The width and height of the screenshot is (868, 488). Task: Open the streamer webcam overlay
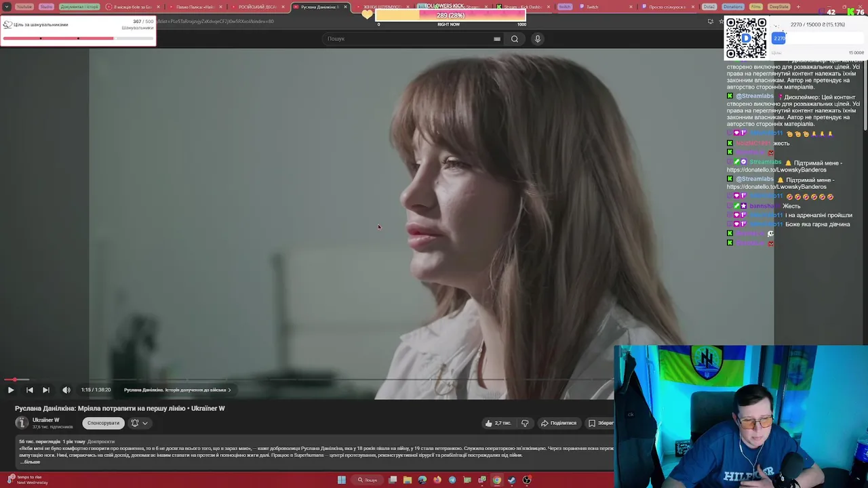click(741, 417)
